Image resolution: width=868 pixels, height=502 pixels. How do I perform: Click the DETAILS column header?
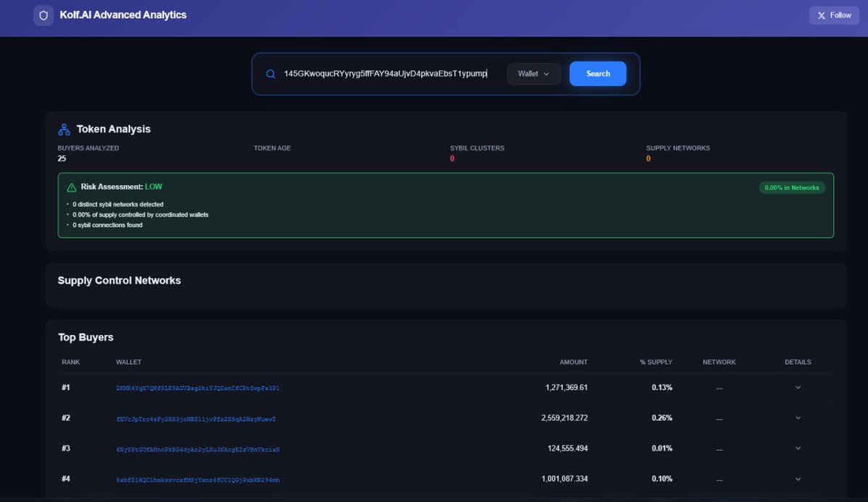click(x=798, y=362)
